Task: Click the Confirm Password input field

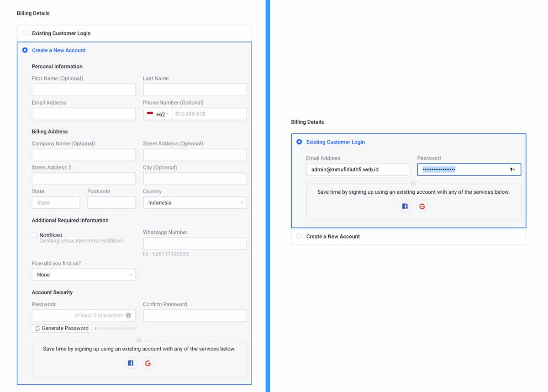Action: (195, 315)
